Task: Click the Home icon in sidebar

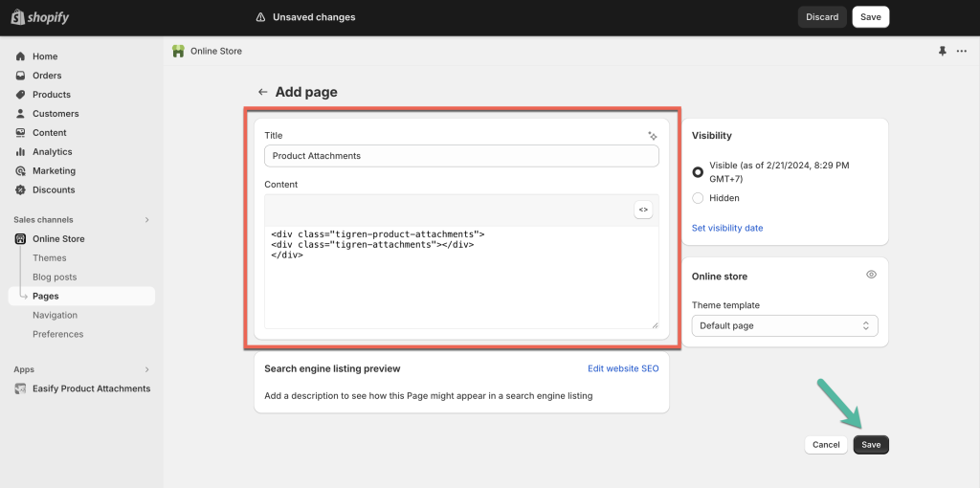Action: point(20,56)
